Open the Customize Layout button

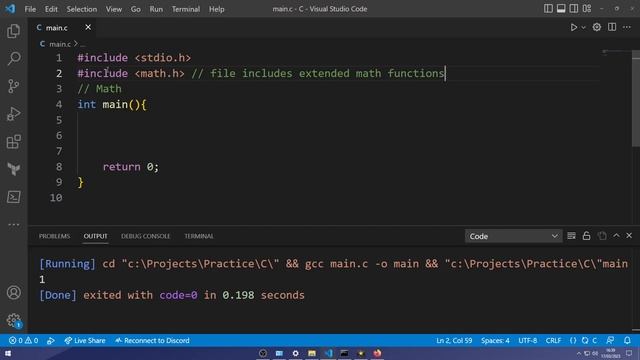pyautogui.click(x=587, y=9)
